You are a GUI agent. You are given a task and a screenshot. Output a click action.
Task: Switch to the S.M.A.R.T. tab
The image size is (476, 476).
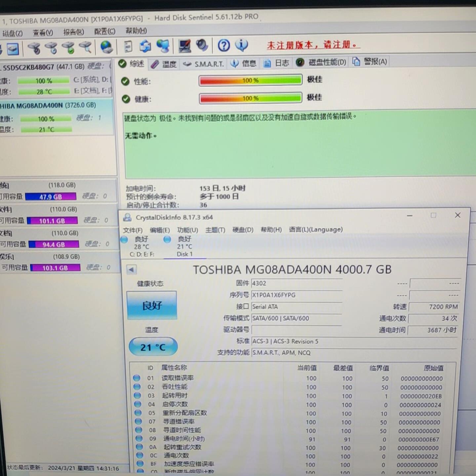pos(208,64)
